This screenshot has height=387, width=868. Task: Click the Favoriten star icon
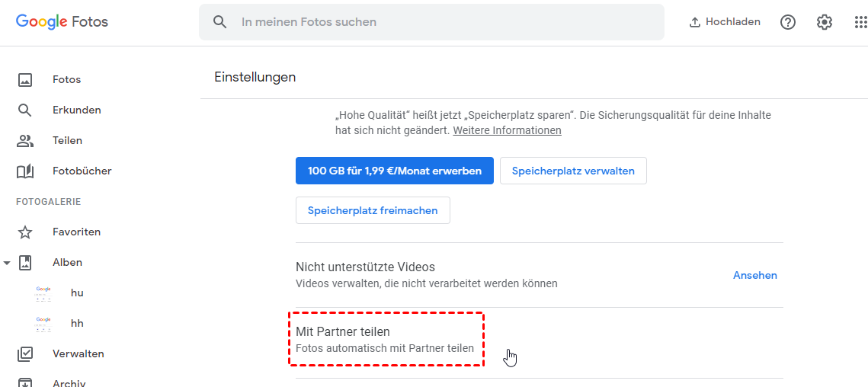25,232
